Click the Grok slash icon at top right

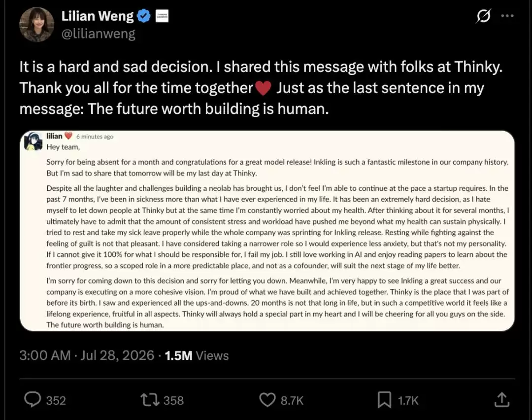click(483, 16)
